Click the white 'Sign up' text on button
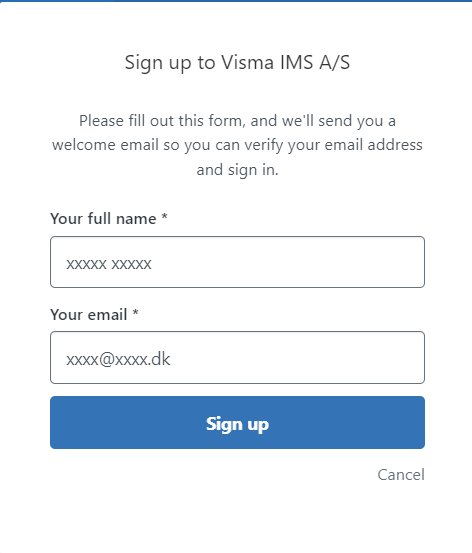This screenshot has width=472, height=553. (x=237, y=424)
